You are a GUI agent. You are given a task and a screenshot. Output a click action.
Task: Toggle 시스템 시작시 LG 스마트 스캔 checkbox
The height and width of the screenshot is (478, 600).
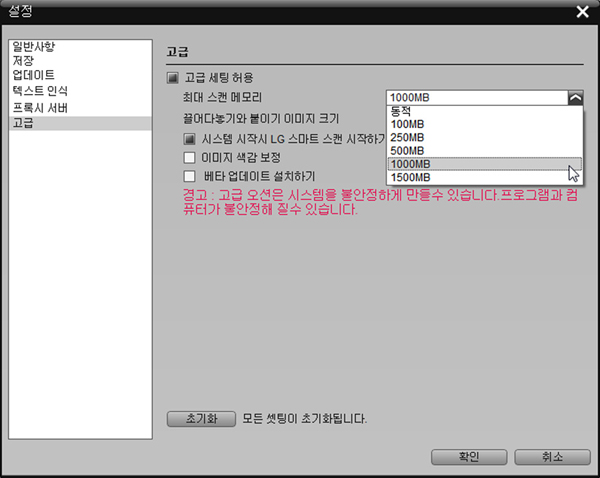(190, 138)
